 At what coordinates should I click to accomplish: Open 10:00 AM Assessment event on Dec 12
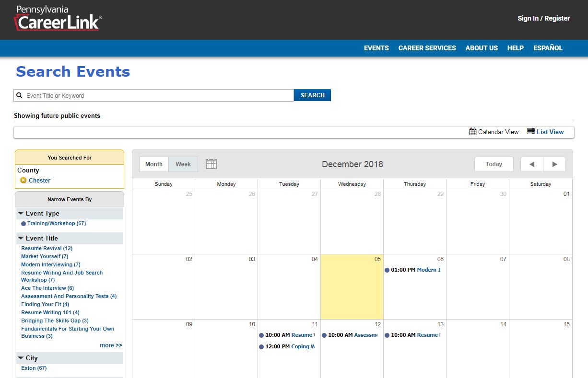pyautogui.click(x=350, y=335)
